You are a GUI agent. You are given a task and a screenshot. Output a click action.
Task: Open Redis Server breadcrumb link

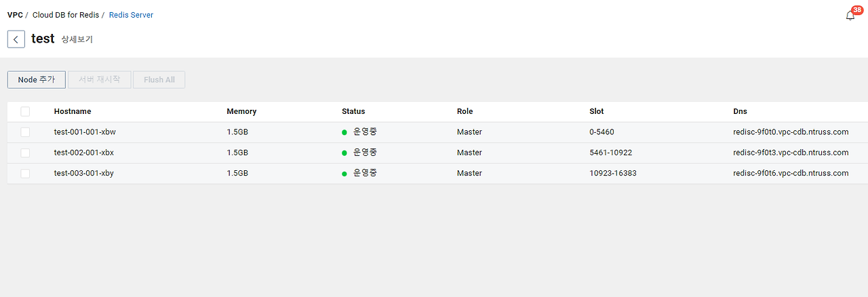click(131, 15)
